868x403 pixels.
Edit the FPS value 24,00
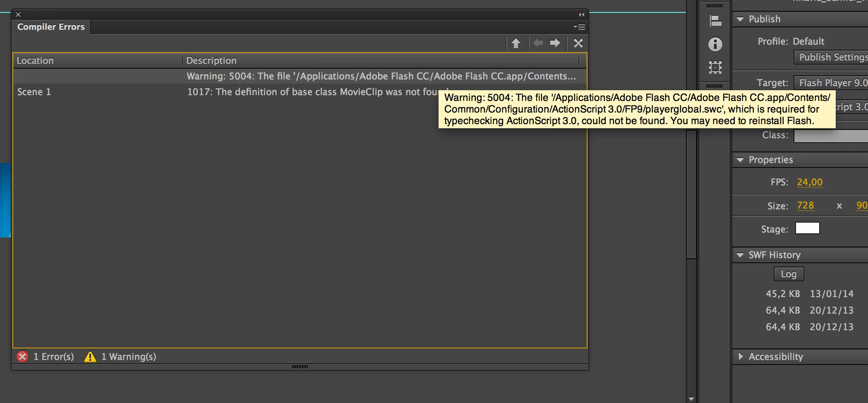click(810, 182)
